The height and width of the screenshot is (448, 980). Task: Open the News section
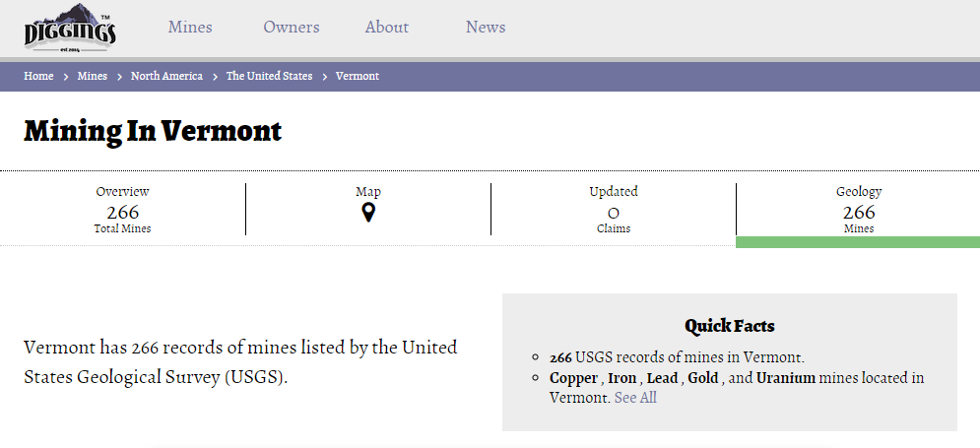tap(486, 28)
